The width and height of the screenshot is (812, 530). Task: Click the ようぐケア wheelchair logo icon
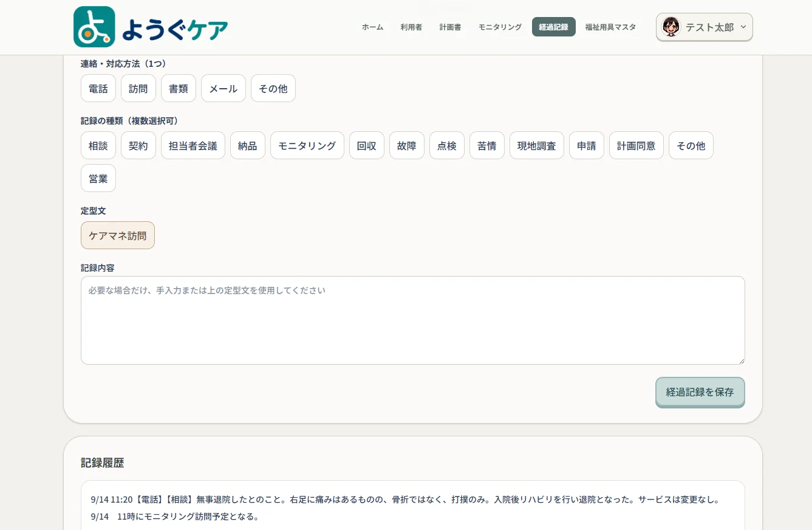(x=94, y=27)
